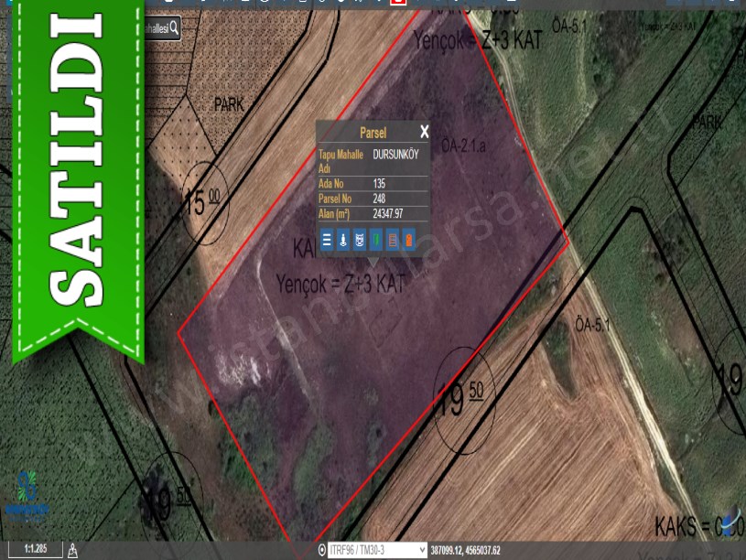Click the red-outlined tool in top toolbar
The width and height of the screenshot is (746, 560).
398,3
